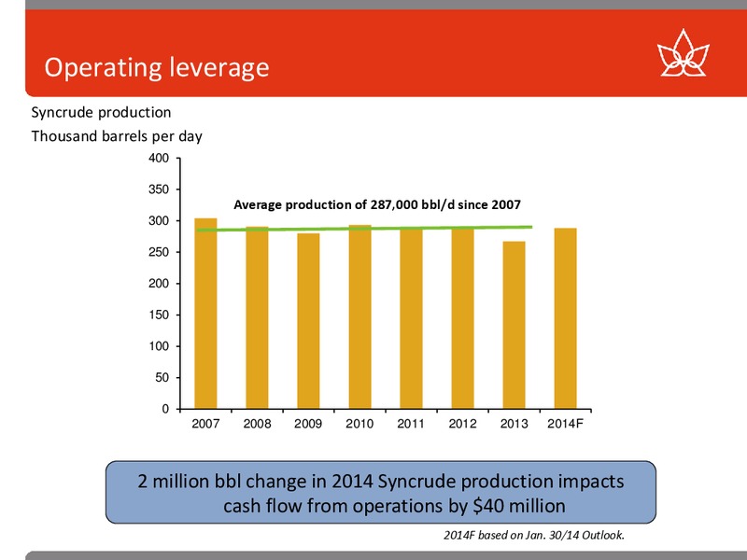Screen dimensions: 747x560
Task: Click the '2014F based on Jan. 30/14 Outlook' footnote
Action: 534,536
